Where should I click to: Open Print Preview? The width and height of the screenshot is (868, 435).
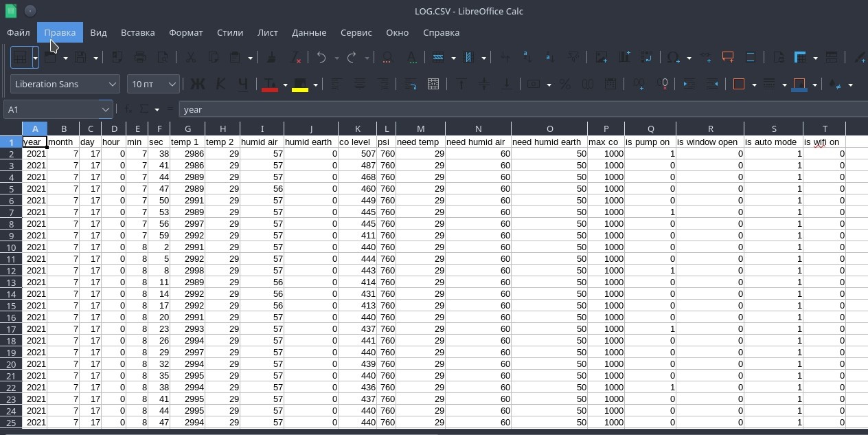coord(163,58)
